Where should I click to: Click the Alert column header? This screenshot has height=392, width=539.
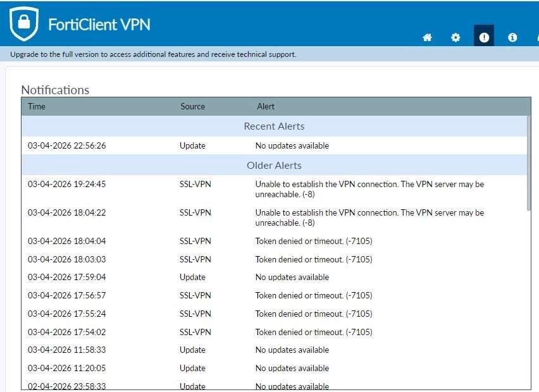click(x=266, y=106)
